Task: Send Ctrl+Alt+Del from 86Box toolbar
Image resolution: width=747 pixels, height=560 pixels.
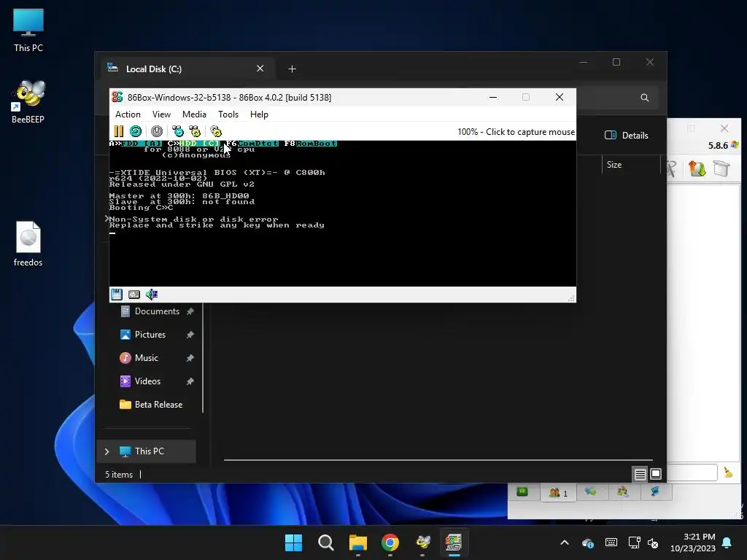Action: click(178, 131)
